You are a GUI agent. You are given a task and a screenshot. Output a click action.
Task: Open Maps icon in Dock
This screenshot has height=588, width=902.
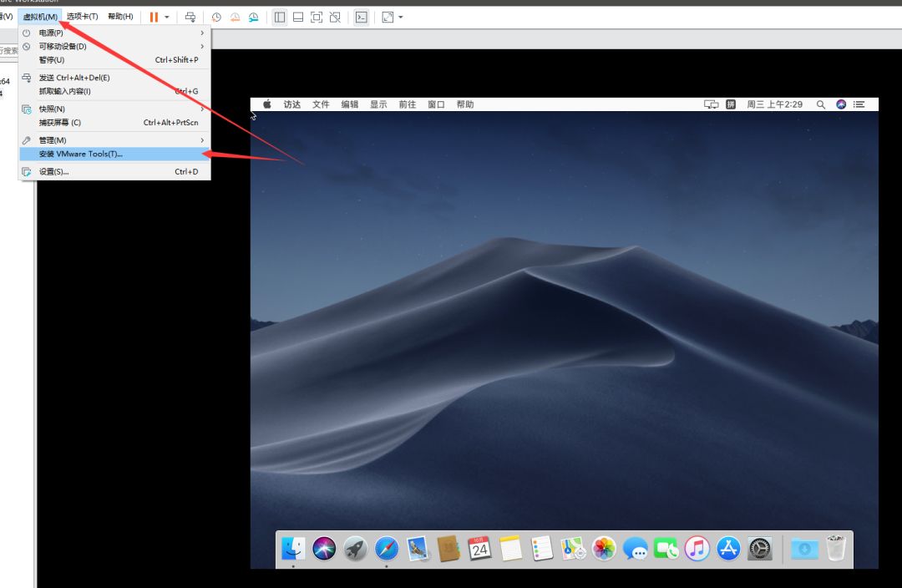[x=573, y=548]
